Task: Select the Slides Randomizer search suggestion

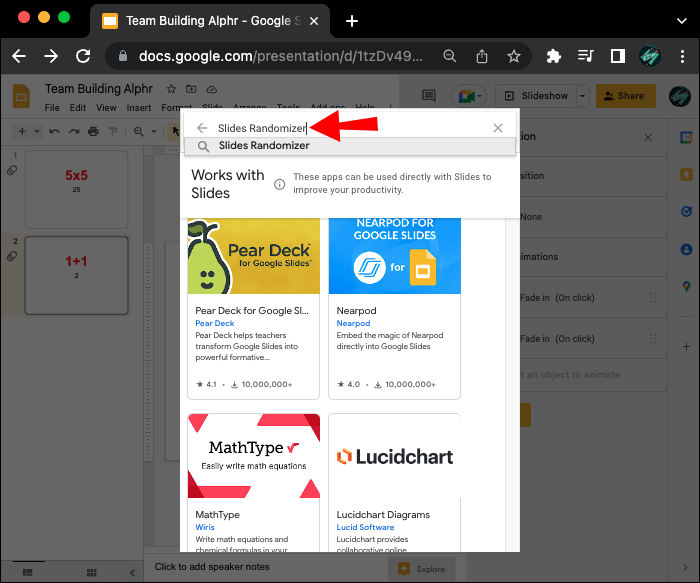Action: pos(350,146)
